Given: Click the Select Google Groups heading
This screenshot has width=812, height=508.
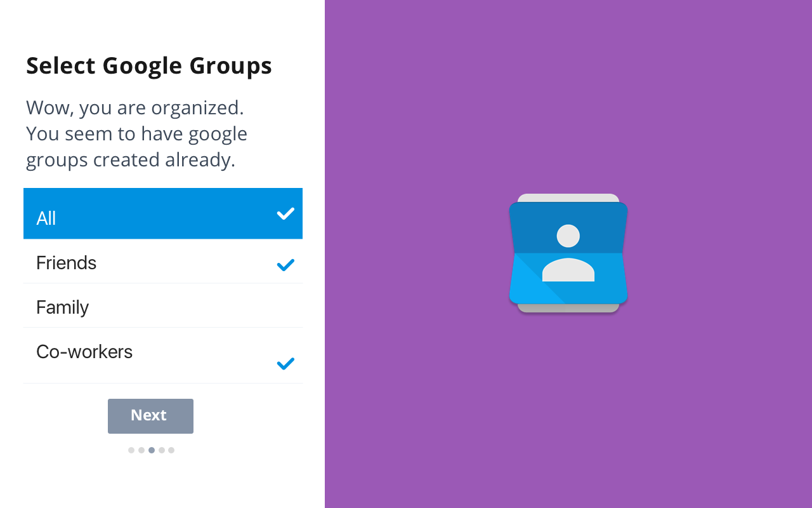Looking at the screenshot, I should [x=149, y=66].
